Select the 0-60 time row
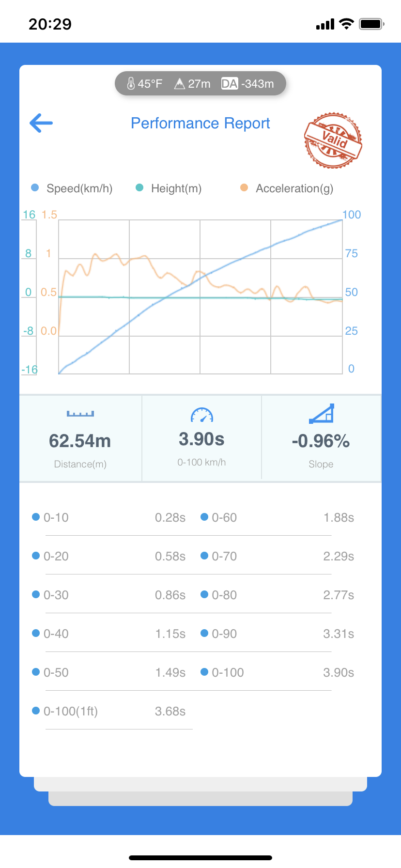Screen dimensions: 401x868 [x=277, y=517]
